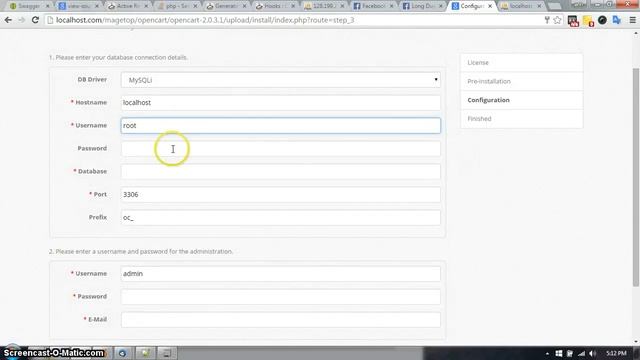Open red extension icon in toolbar
Image resolution: width=640 pixels, height=360 pixels.
pos(573,21)
